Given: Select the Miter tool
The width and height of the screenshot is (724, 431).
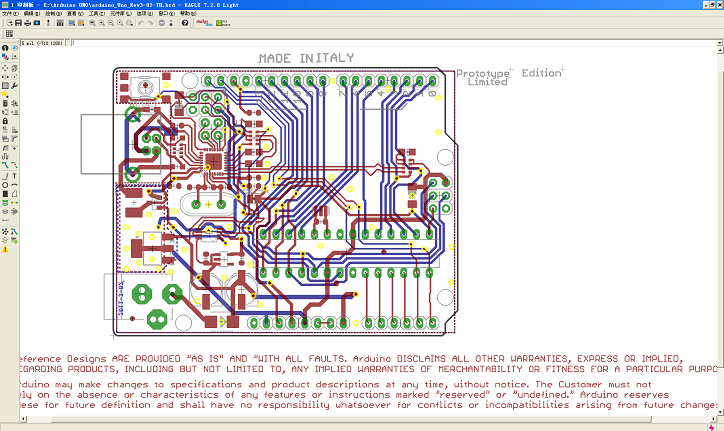Looking at the screenshot, I should pyautogui.click(x=14, y=139).
